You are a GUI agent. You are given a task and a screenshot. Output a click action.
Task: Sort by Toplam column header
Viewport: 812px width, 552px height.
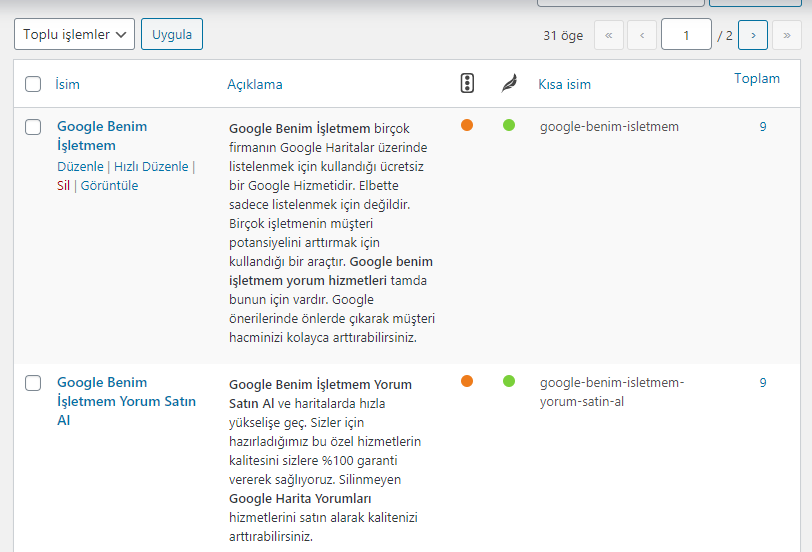click(756, 78)
